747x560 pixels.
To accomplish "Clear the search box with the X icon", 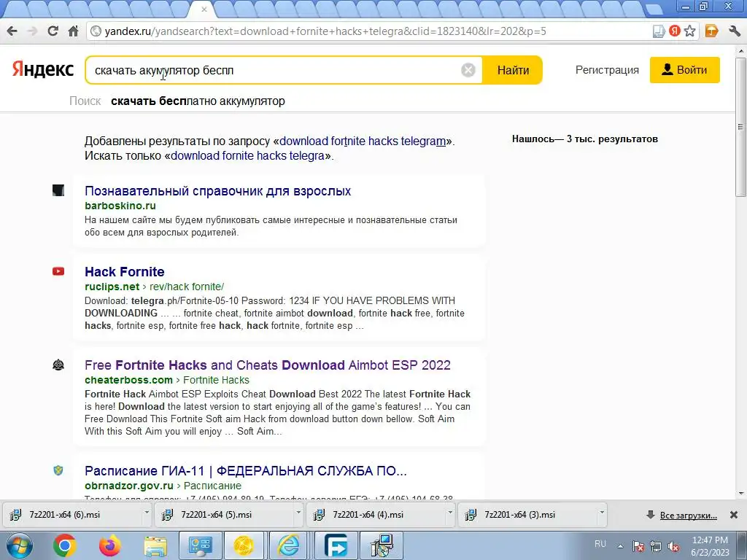I will click(x=468, y=70).
